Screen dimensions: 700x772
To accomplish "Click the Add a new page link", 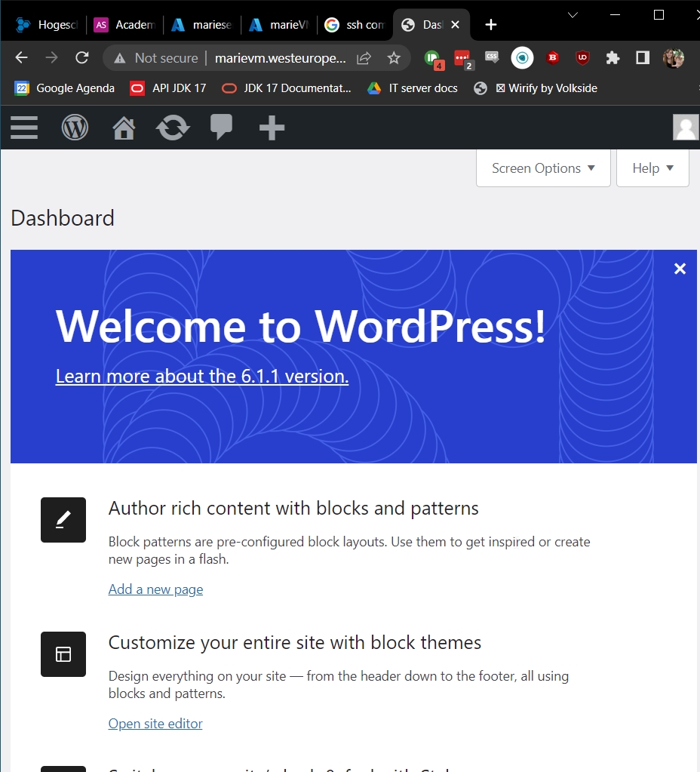I will (x=155, y=589).
